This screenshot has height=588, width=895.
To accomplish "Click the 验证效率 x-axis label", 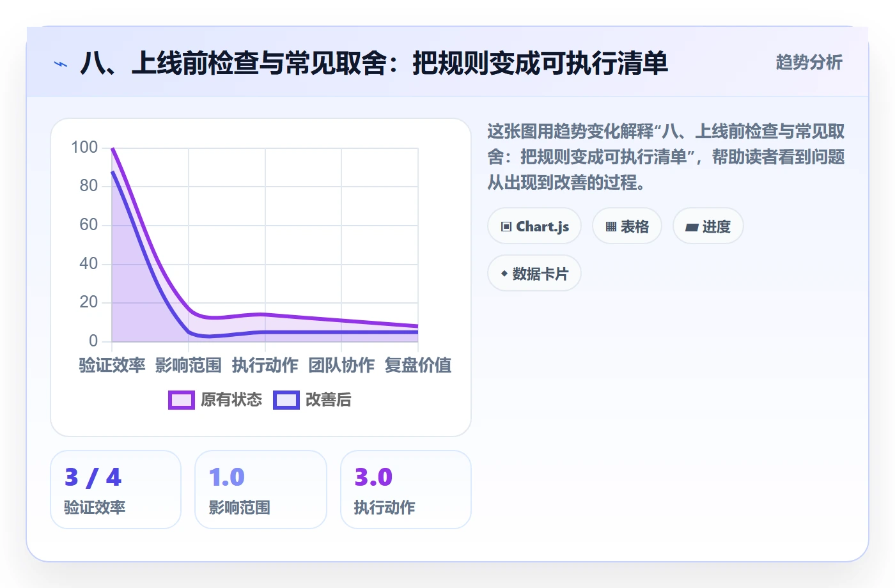I will (112, 365).
